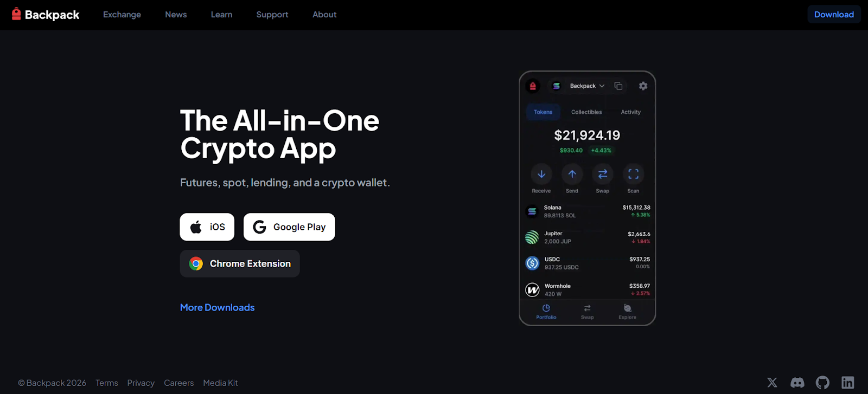Open the X (Twitter) social icon
Image resolution: width=868 pixels, height=394 pixels.
pyautogui.click(x=772, y=383)
